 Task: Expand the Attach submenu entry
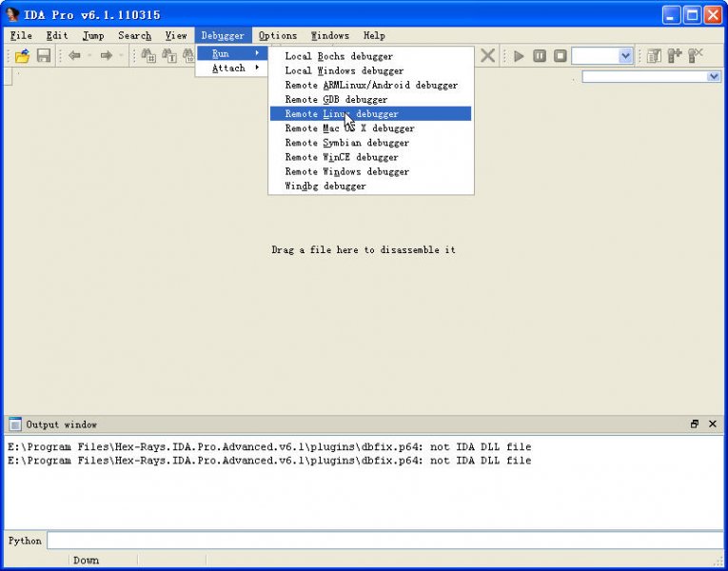click(x=231, y=69)
